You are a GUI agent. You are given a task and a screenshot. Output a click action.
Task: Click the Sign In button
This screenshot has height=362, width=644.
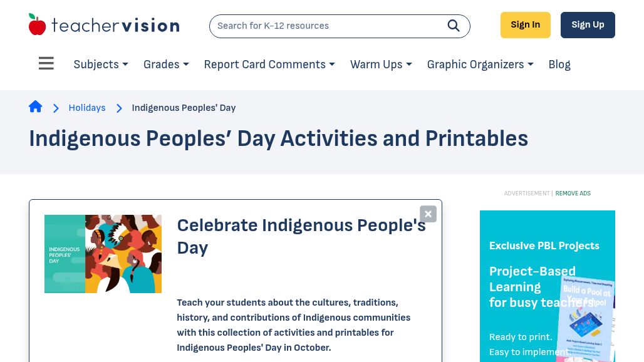tap(526, 25)
